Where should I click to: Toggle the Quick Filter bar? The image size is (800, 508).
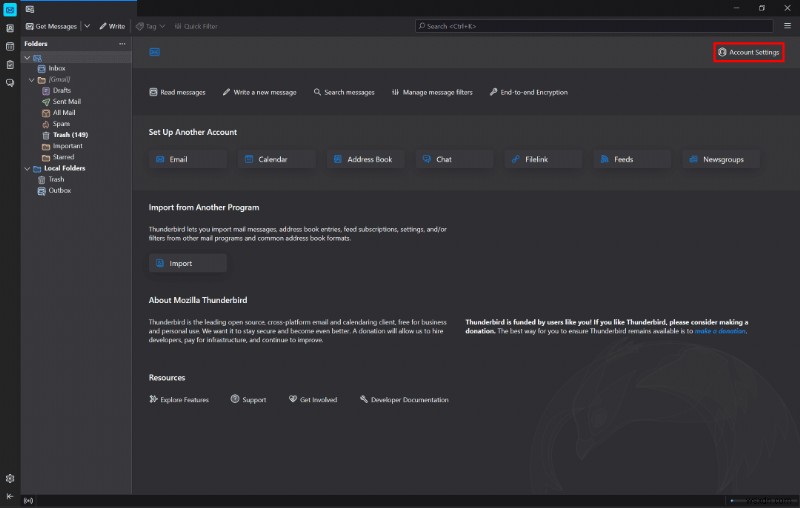click(x=196, y=26)
